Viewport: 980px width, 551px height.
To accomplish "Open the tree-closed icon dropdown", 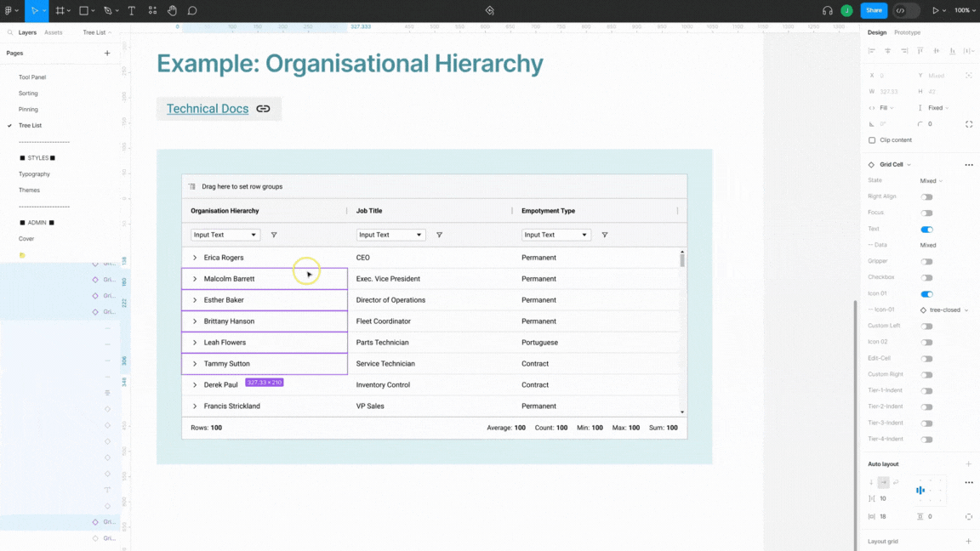I will click(945, 310).
